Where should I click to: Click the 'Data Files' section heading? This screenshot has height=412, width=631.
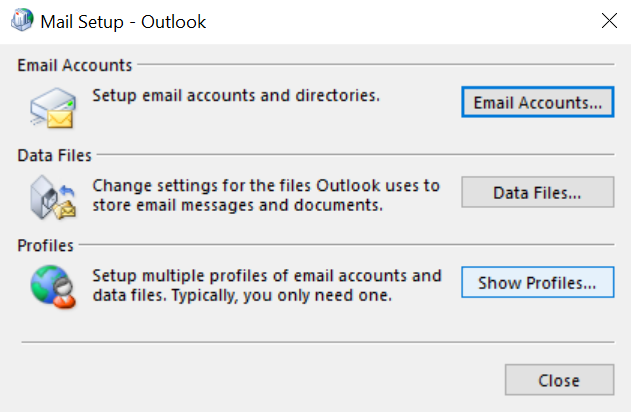tap(54, 155)
